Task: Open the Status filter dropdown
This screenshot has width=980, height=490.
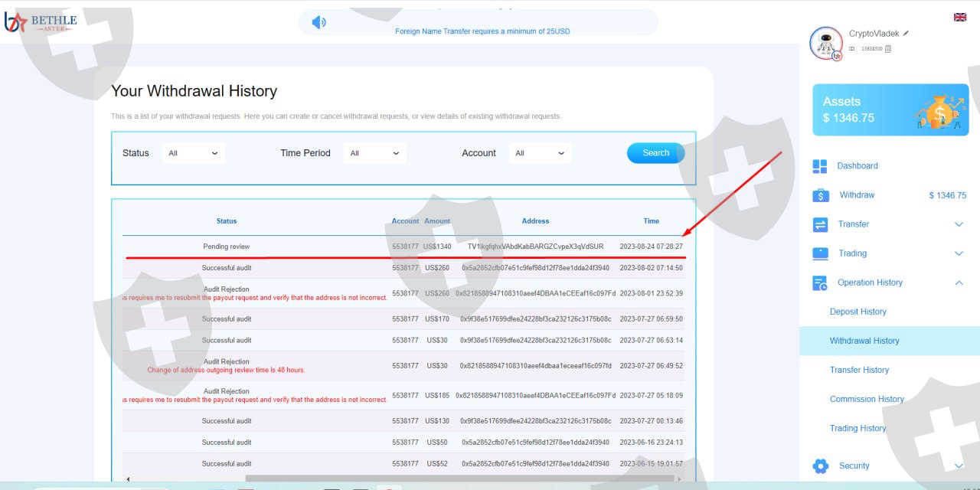Action: point(194,153)
